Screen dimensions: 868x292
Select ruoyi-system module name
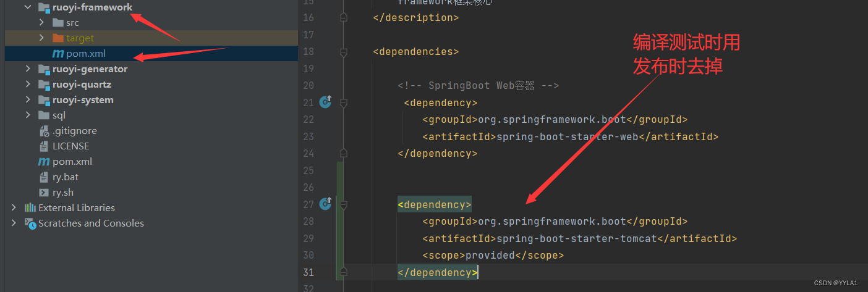pyautogui.click(x=83, y=100)
